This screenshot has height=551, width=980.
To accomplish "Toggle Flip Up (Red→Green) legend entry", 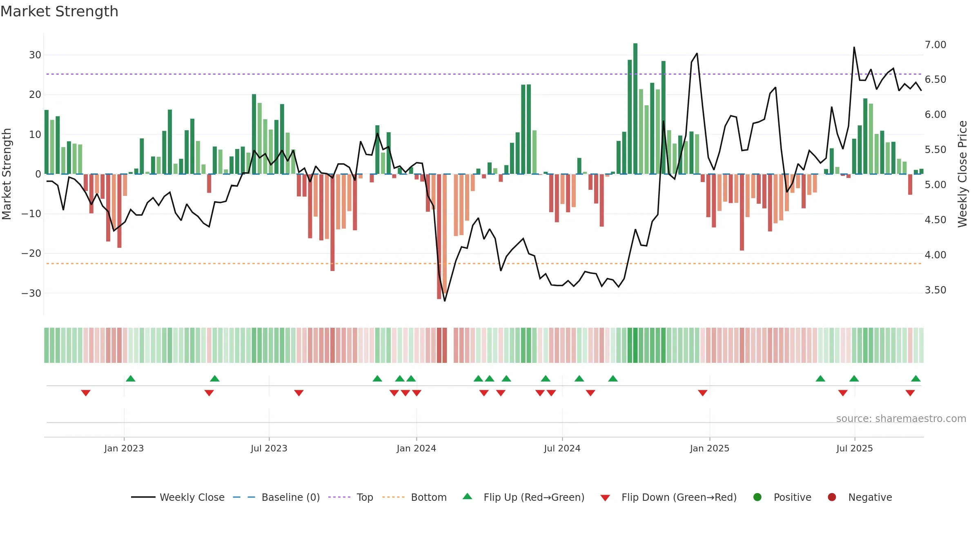I will (x=523, y=497).
